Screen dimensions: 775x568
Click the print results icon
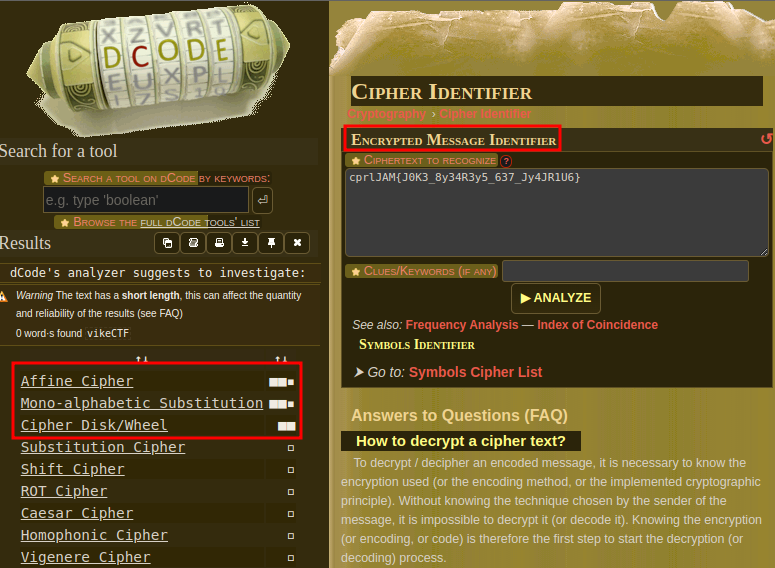[219, 243]
